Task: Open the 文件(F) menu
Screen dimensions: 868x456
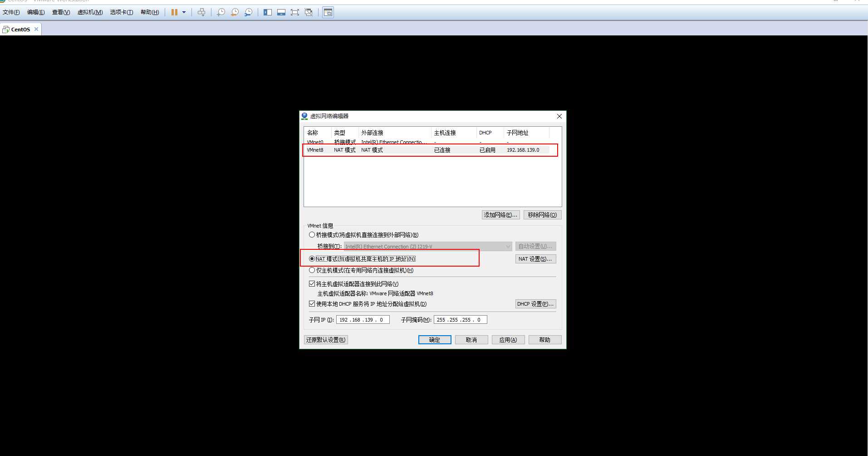Action: click(11, 12)
